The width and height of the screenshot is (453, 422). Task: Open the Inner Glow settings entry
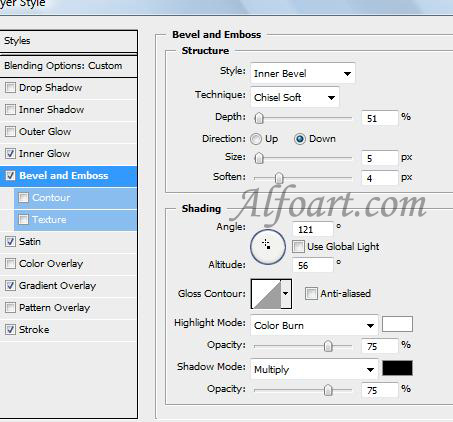click(x=44, y=154)
